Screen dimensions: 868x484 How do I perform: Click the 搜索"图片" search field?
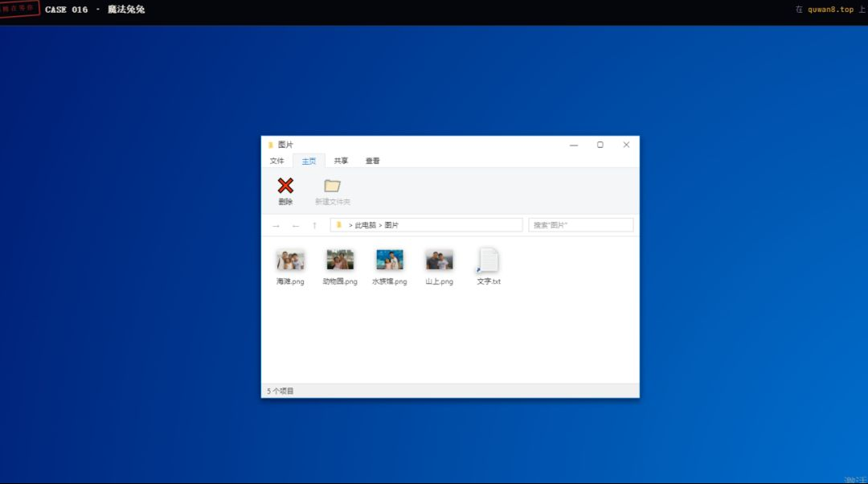click(581, 225)
